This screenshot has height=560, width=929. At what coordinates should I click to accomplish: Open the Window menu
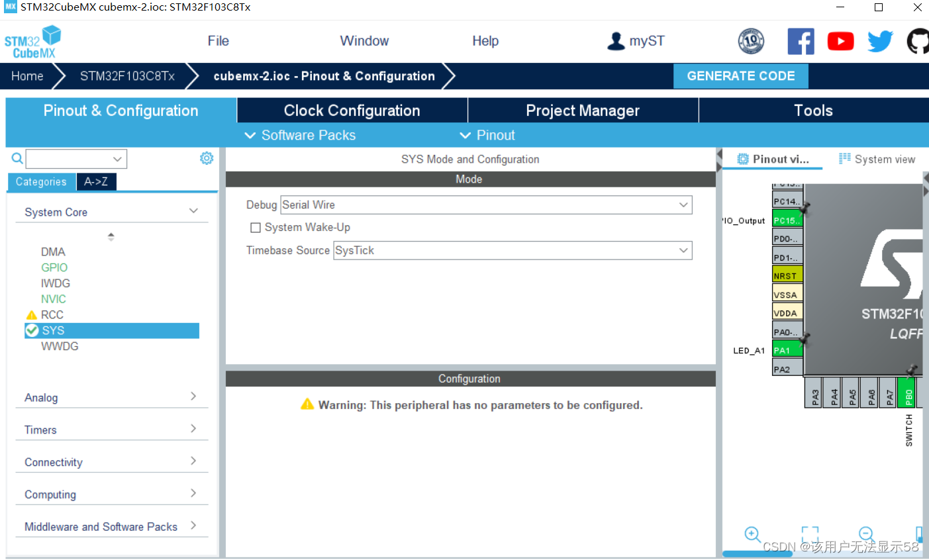tap(364, 41)
